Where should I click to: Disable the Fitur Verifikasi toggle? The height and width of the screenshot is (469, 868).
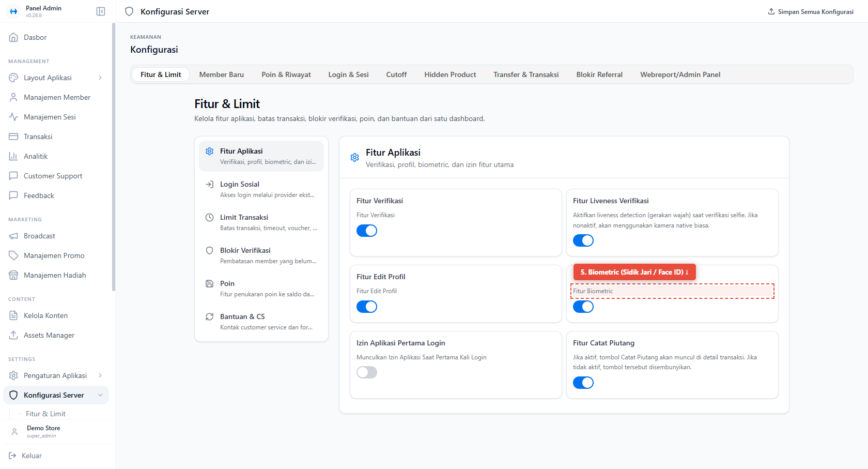point(367,231)
